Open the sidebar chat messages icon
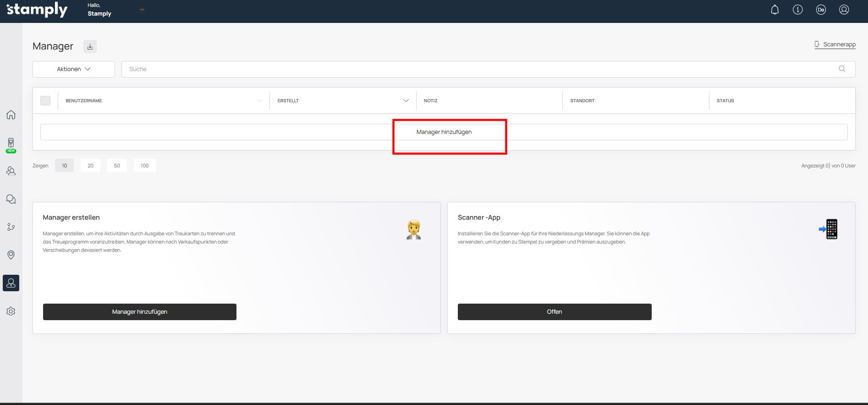The width and height of the screenshot is (868, 405). point(11,199)
